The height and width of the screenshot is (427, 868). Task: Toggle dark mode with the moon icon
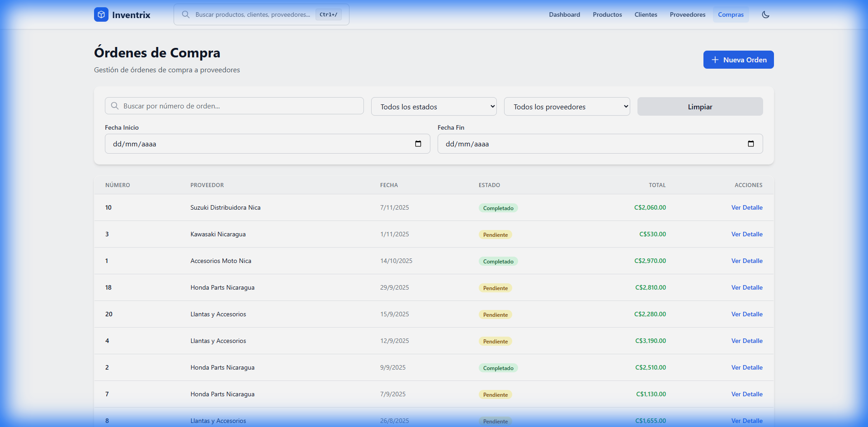click(x=765, y=14)
